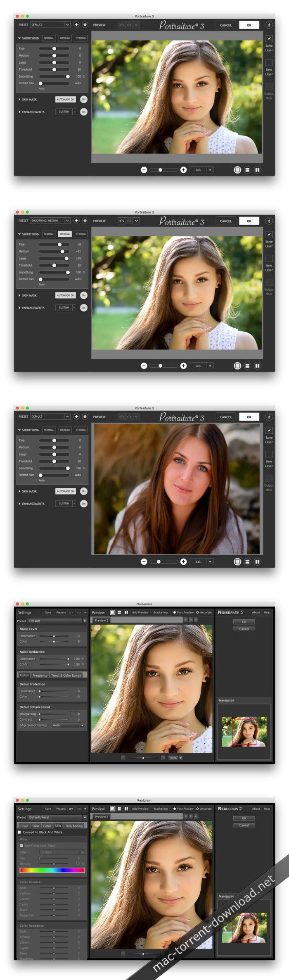The height and width of the screenshot is (980, 289).
Task: Select Preview 1 tab in Noiseware
Action: click(x=101, y=620)
